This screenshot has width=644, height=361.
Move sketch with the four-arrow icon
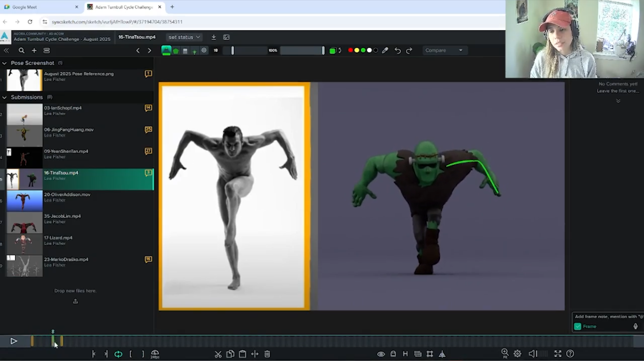click(255, 354)
